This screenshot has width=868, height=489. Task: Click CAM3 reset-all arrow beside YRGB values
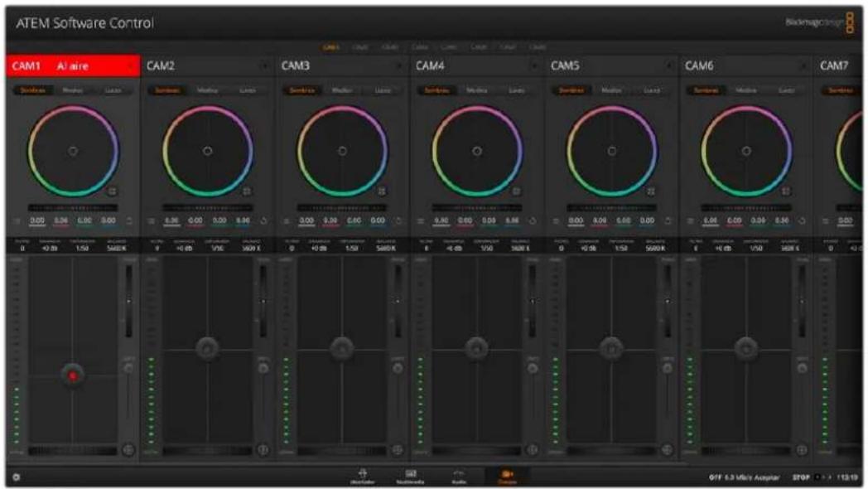pyautogui.click(x=398, y=221)
